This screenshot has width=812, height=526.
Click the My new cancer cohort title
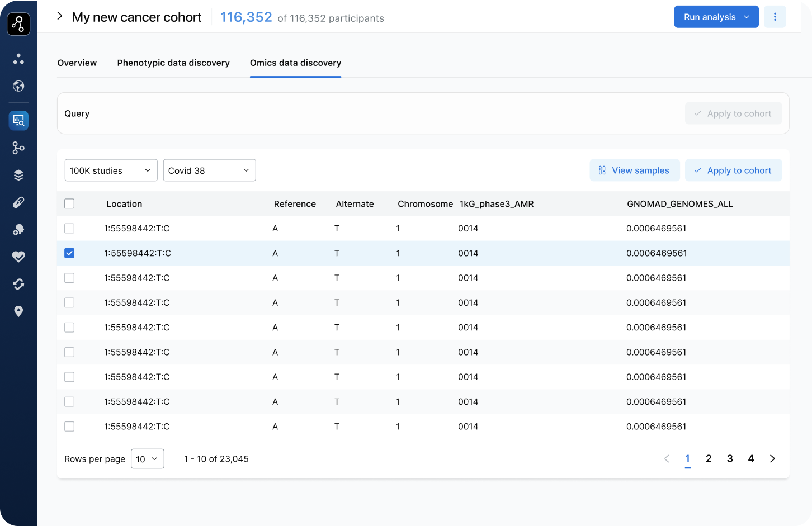pyautogui.click(x=136, y=17)
